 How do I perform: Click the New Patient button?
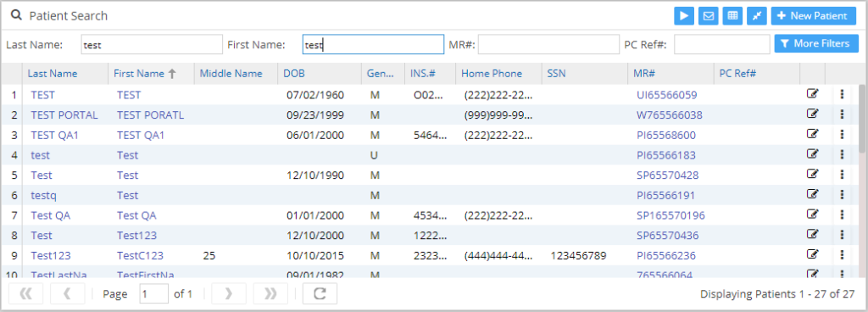[813, 16]
